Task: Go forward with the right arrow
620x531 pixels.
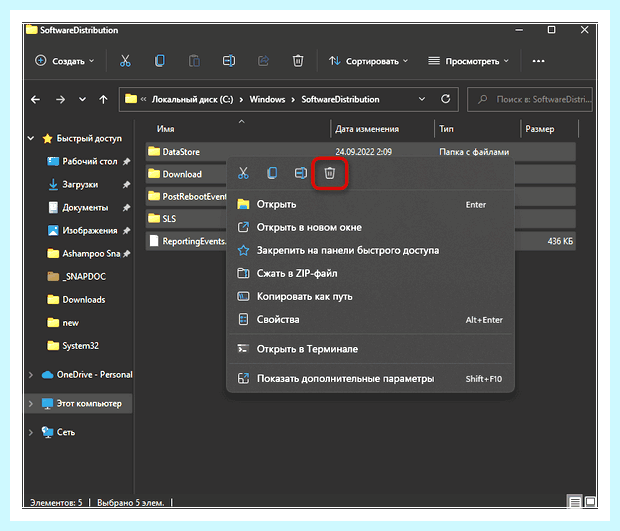Action: tap(60, 99)
